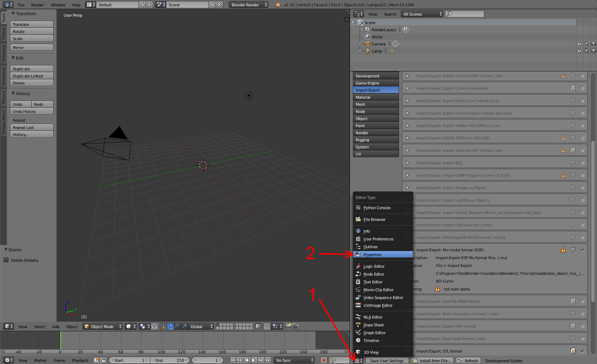Disable the Mu model format addon checkbox

coord(582,250)
